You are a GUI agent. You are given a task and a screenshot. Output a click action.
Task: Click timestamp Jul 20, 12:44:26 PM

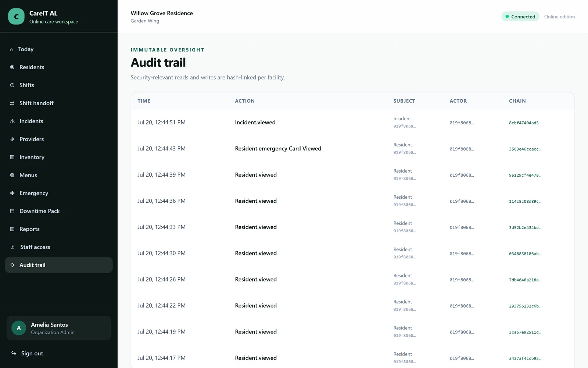click(162, 279)
